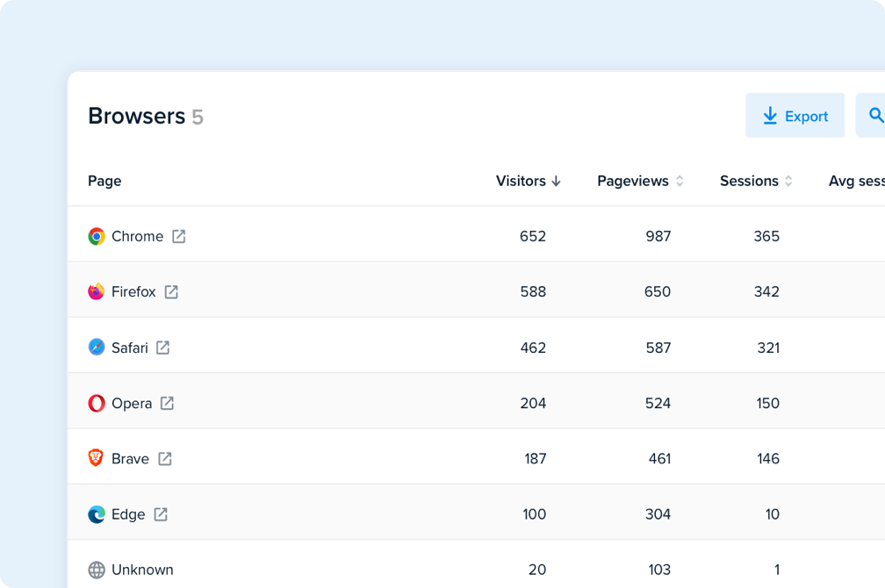Sort by Visitors column arrow
This screenshot has width=885, height=588.
point(556,181)
